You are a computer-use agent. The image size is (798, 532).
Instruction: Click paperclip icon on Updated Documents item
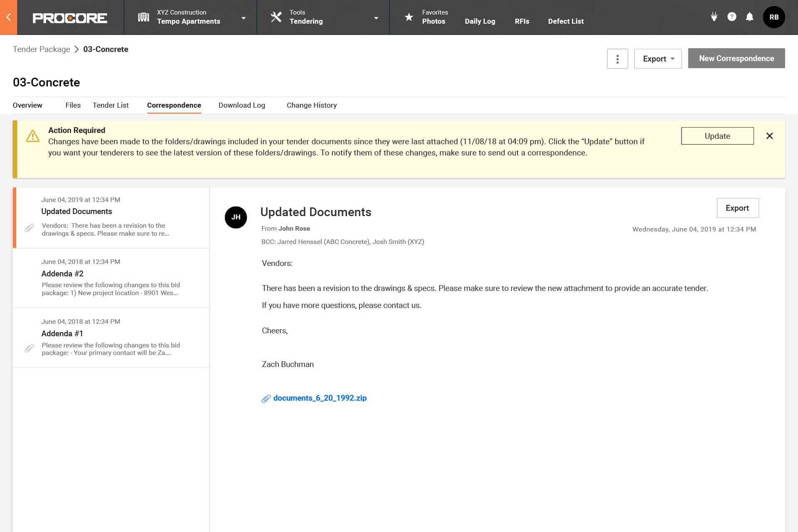(29, 228)
